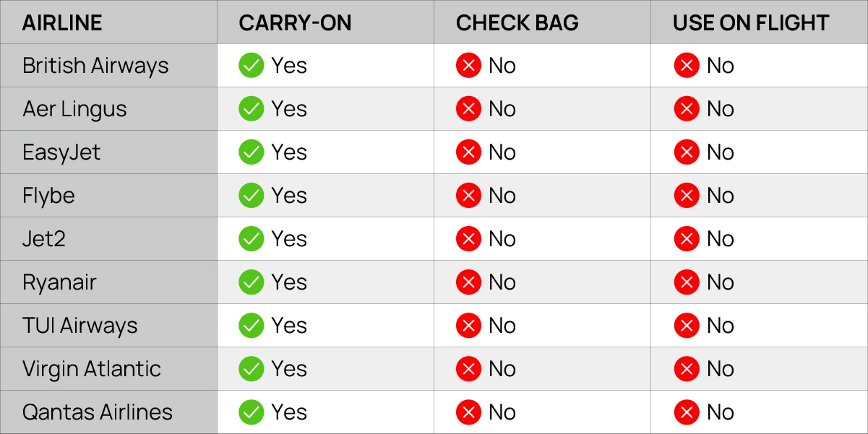Click Ryanair's red X under Use on Flight

pyautogui.click(x=686, y=282)
